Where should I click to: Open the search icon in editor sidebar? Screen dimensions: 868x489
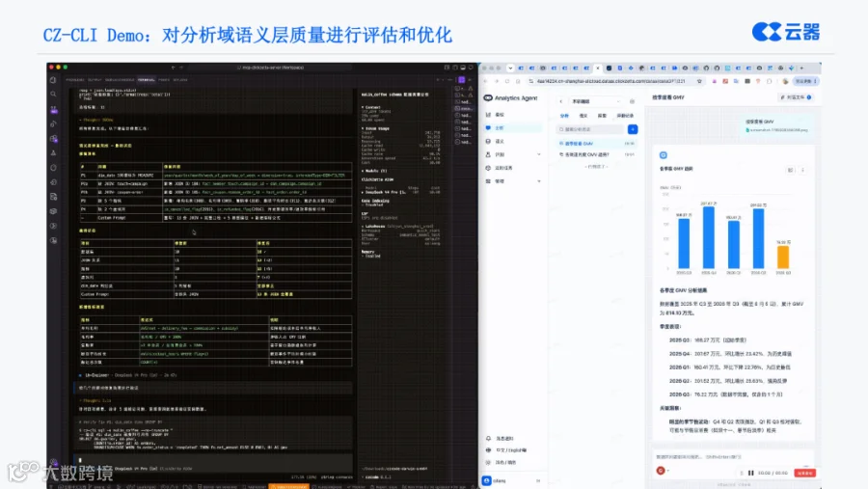tap(54, 95)
